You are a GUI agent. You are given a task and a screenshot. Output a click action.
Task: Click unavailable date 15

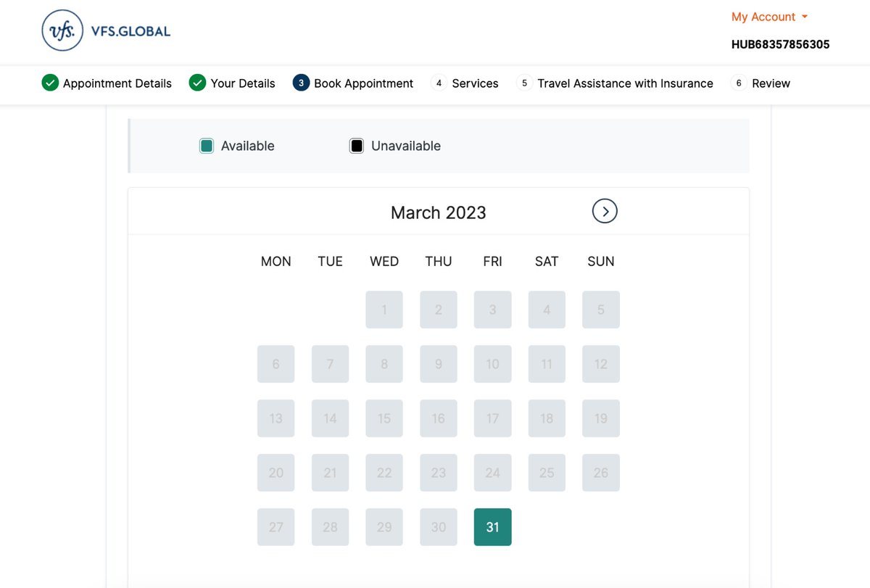point(384,418)
